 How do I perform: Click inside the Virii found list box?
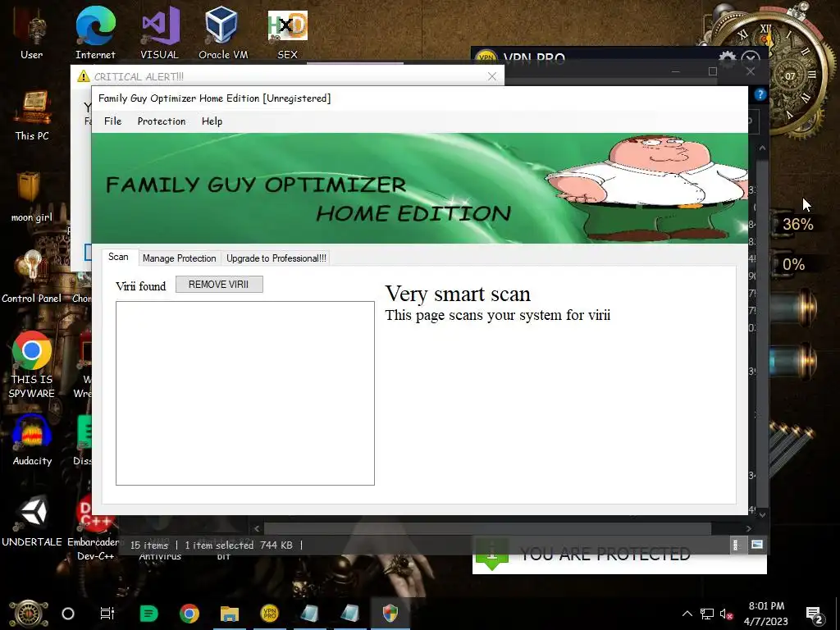tap(244, 393)
